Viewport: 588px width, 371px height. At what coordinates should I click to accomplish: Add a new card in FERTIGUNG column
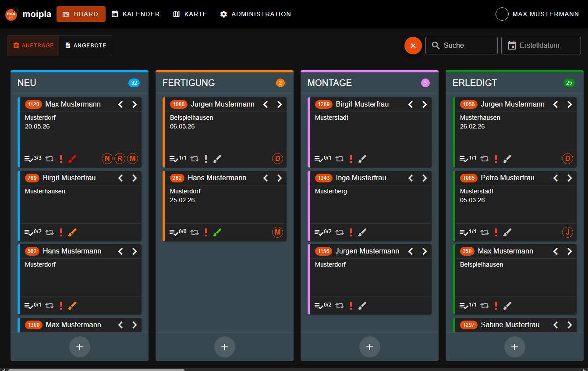point(224,347)
